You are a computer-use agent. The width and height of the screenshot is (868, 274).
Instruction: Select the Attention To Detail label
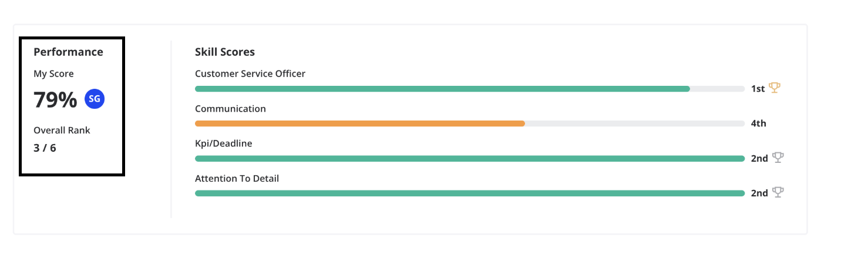pyautogui.click(x=237, y=178)
